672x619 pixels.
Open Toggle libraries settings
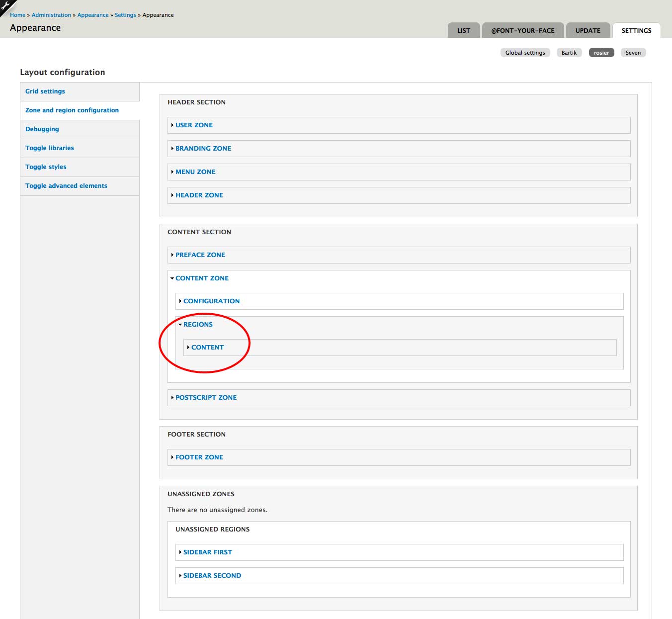click(x=49, y=148)
